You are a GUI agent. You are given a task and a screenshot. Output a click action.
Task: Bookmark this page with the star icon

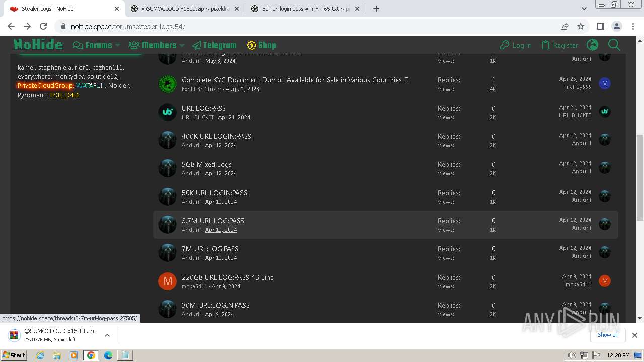click(581, 26)
